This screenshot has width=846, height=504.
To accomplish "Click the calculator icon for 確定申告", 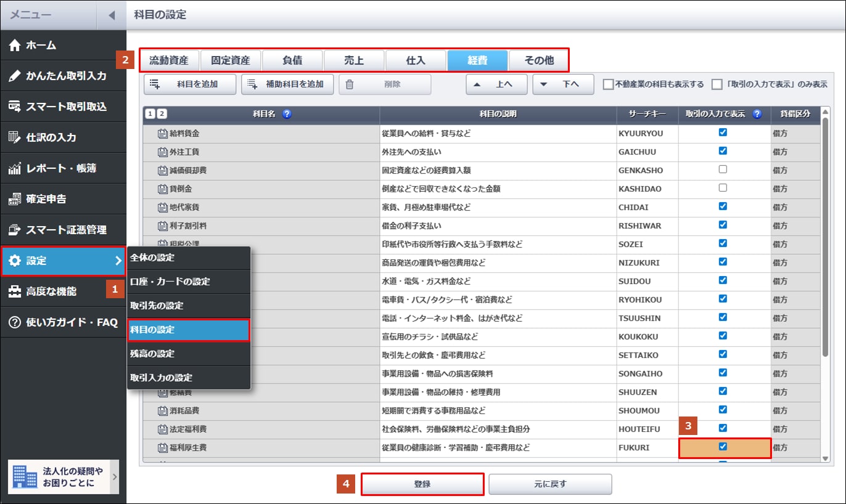I will (15, 199).
